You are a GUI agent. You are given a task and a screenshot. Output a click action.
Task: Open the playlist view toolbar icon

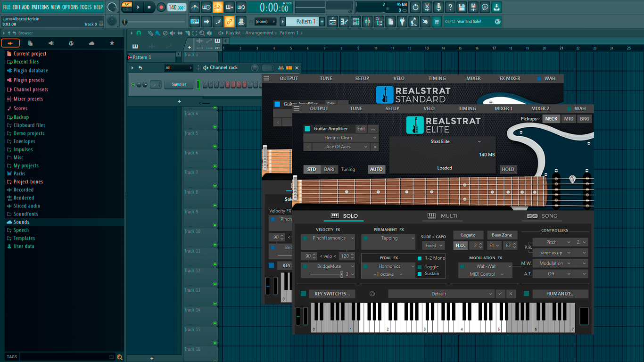(333, 21)
